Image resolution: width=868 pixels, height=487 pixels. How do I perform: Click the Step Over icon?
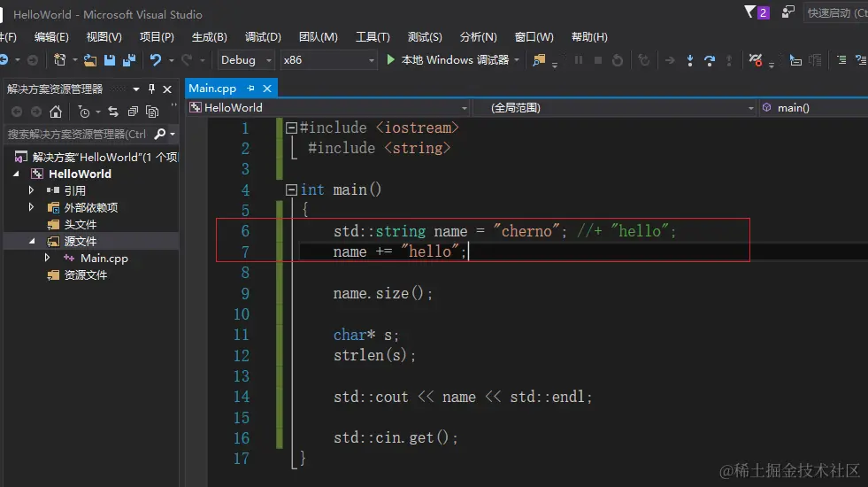click(x=709, y=60)
